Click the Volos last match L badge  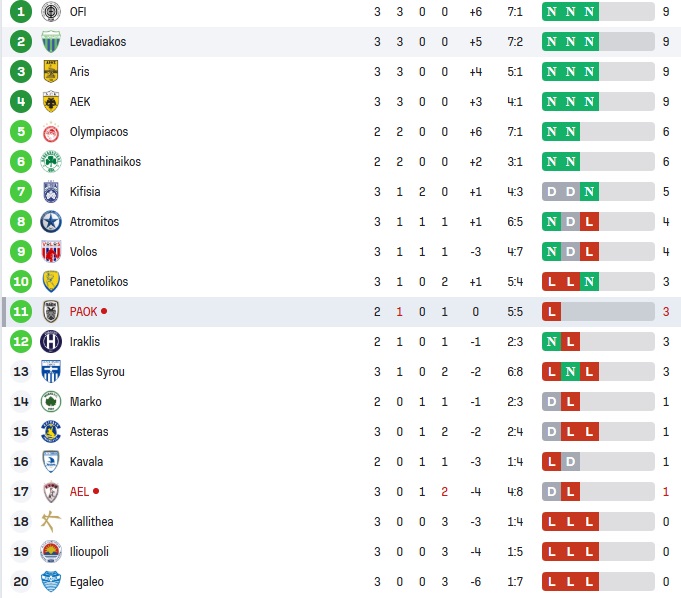click(x=590, y=252)
